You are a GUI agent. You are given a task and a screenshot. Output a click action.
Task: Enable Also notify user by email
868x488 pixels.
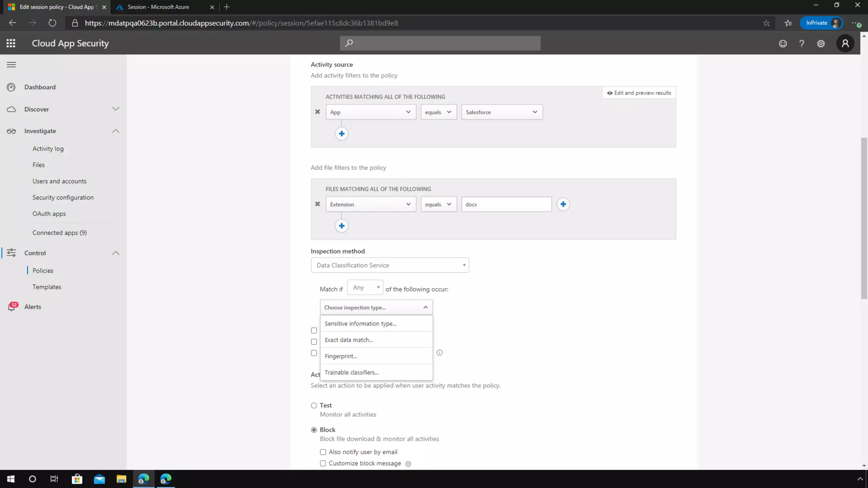[323, 452]
